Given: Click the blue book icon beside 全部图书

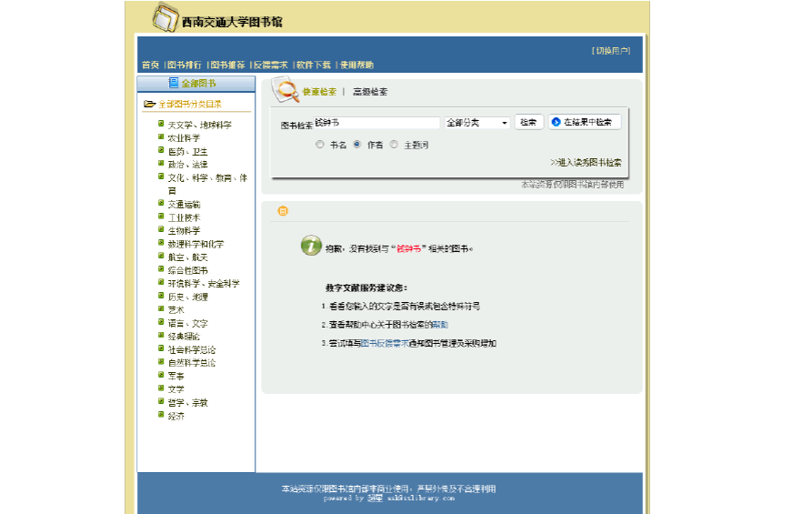Looking at the screenshot, I should coord(173,83).
